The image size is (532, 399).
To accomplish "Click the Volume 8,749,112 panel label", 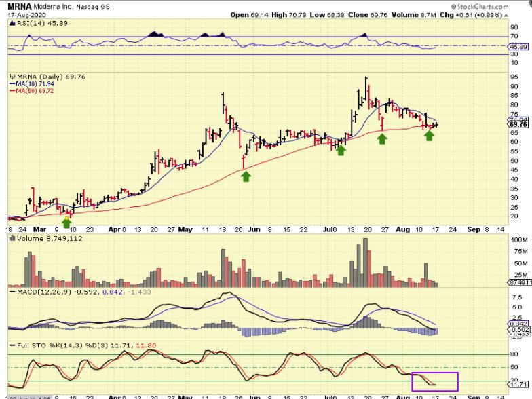I will (x=50, y=239).
